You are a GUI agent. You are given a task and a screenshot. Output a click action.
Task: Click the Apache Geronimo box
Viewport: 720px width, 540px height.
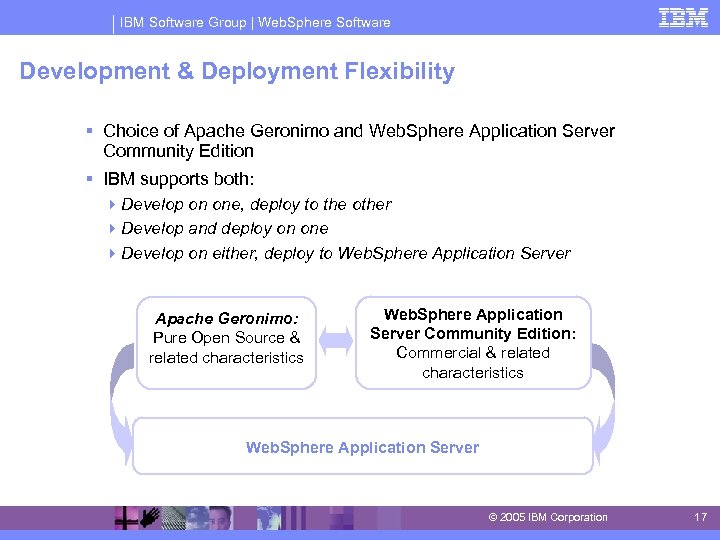(226, 343)
